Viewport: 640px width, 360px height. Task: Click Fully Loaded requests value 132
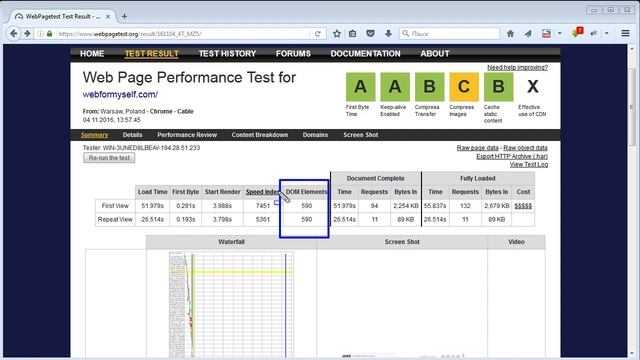click(x=465, y=206)
